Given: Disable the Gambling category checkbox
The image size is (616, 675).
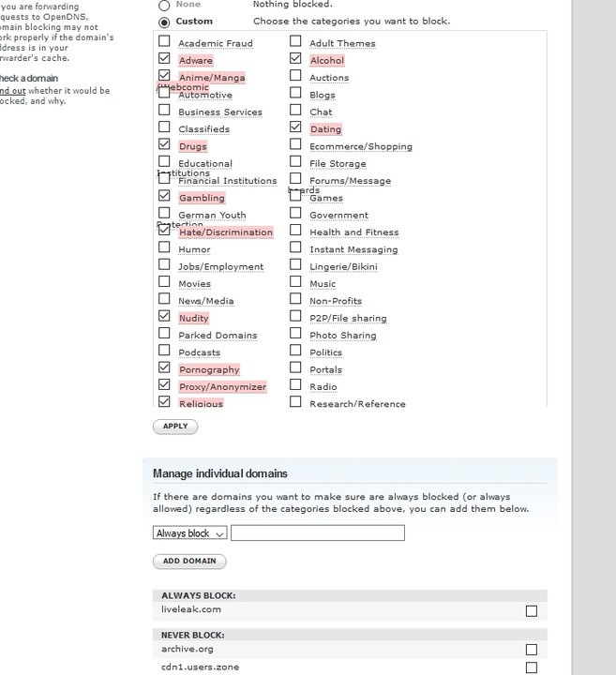Looking at the screenshot, I should (165, 197).
